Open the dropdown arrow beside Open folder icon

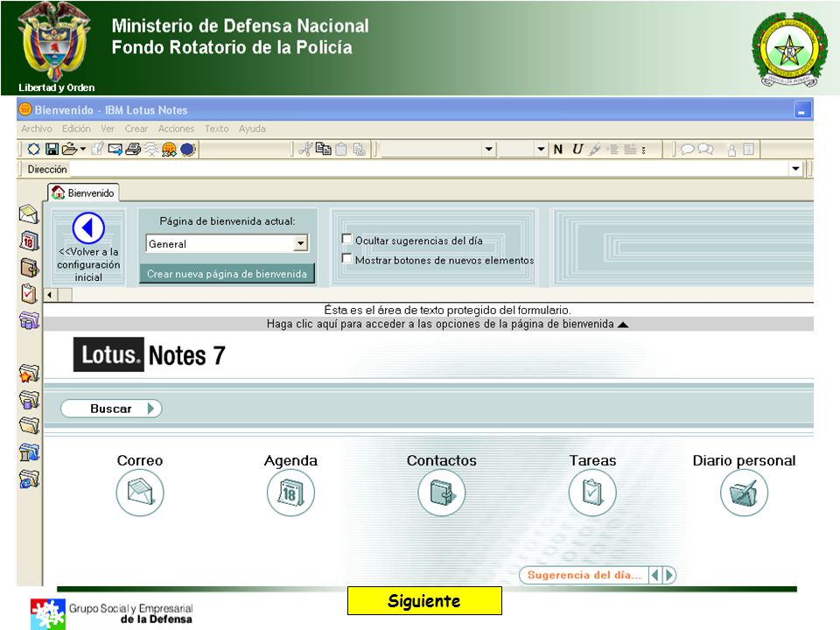pyautogui.click(x=83, y=149)
